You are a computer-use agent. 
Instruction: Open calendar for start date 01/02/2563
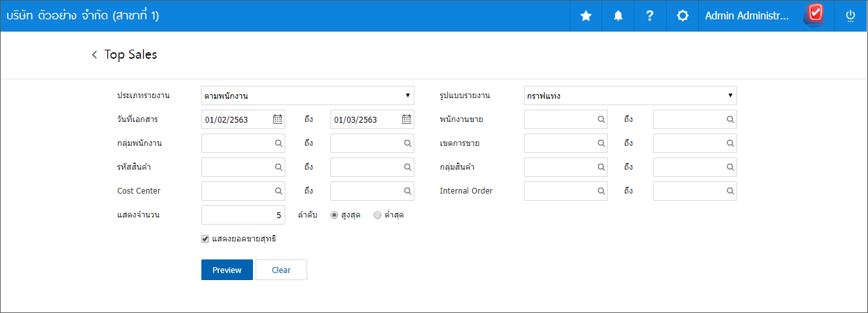[x=278, y=119]
